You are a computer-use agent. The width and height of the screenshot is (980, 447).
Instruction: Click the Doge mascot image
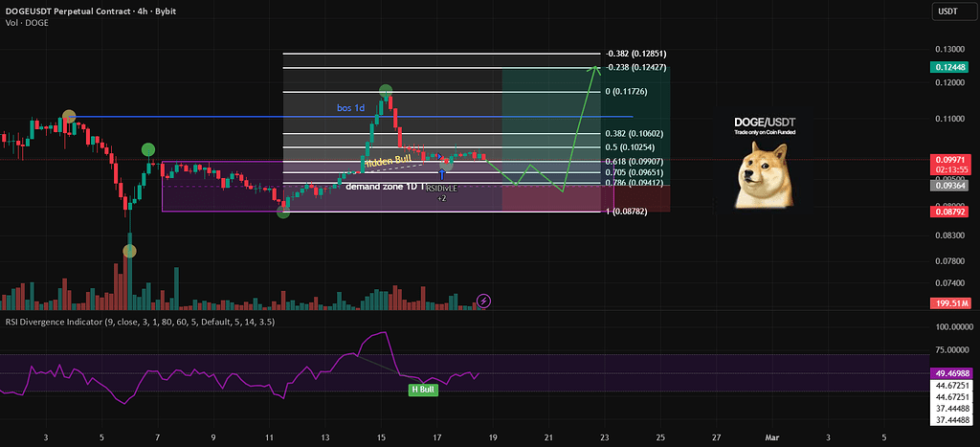[765, 172]
